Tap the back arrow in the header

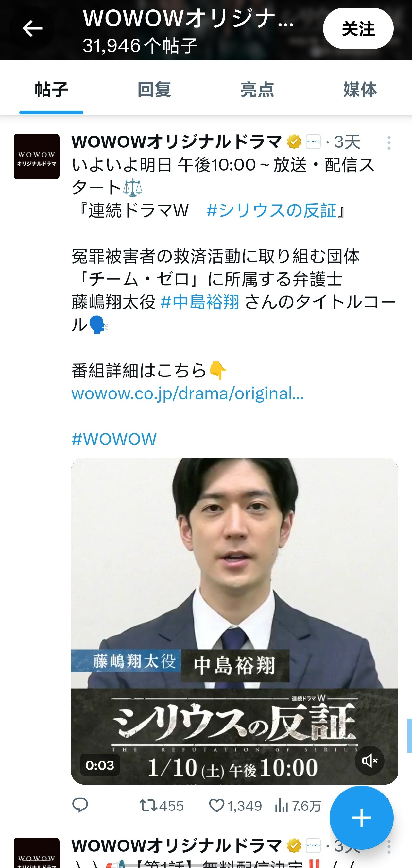(x=32, y=28)
